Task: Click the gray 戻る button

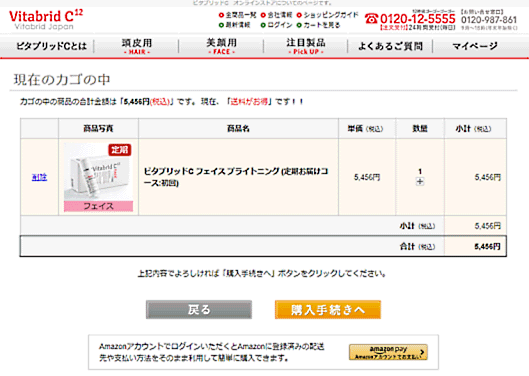Action: [199, 310]
